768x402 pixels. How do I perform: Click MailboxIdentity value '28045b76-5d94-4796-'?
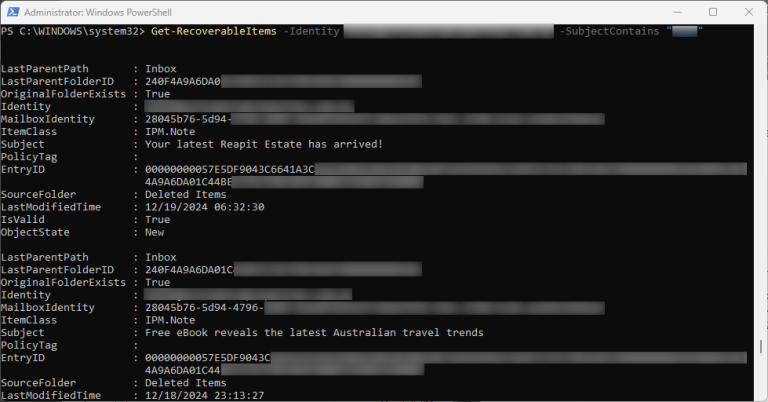[204, 307]
